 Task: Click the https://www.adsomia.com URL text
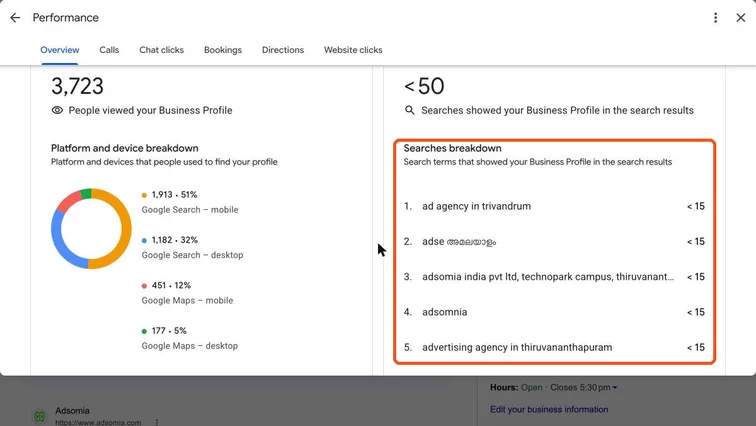[x=98, y=423]
